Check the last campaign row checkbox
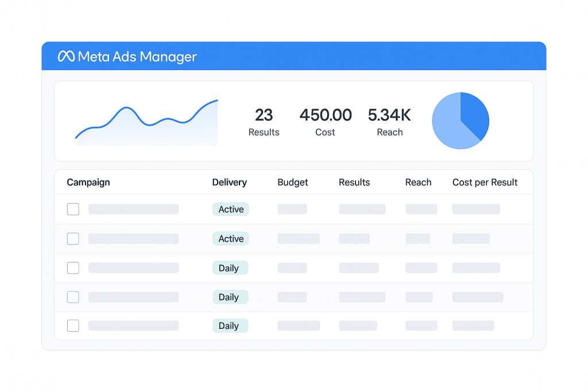 [x=73, y=326]
